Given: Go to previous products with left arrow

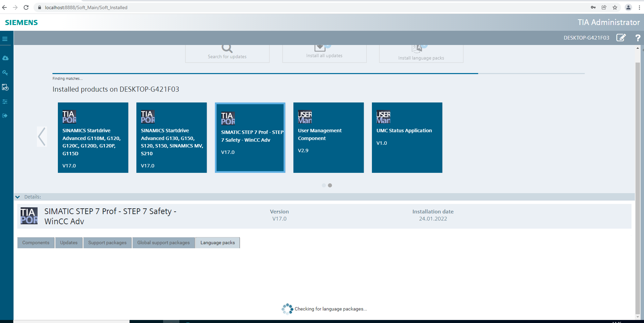Looking at the screenshot, I should [x=42, y=137].
